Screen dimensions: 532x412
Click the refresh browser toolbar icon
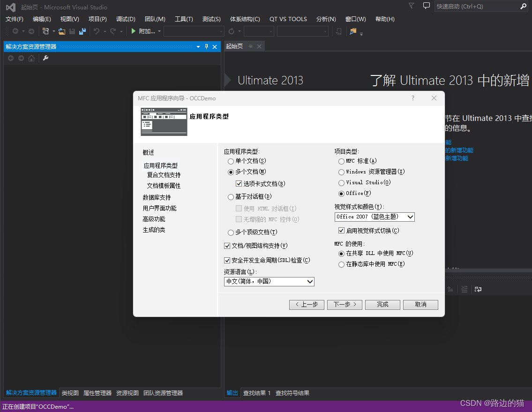point(232,31)
